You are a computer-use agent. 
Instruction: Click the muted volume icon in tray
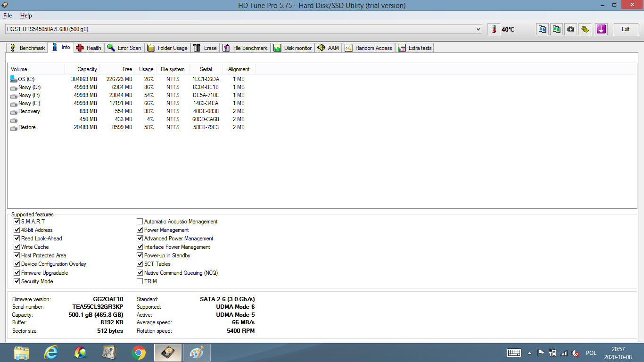(x=575, y=353)
